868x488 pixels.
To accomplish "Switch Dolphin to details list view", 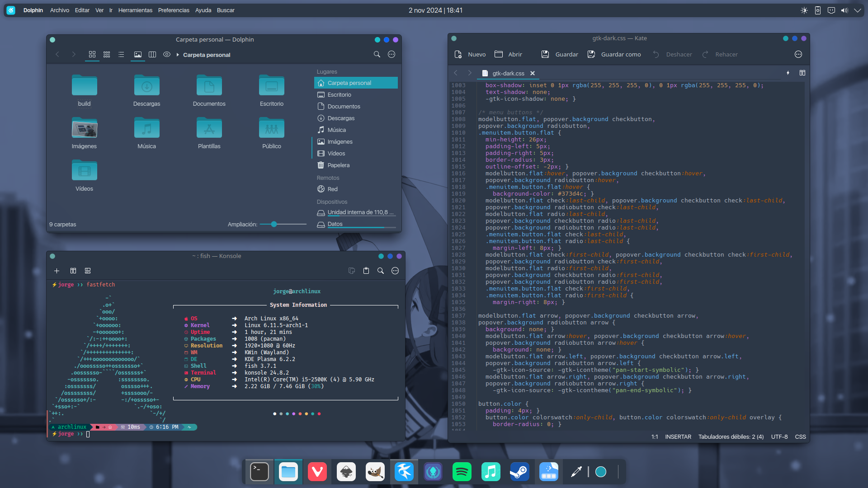I will click(x=121, y=54).
